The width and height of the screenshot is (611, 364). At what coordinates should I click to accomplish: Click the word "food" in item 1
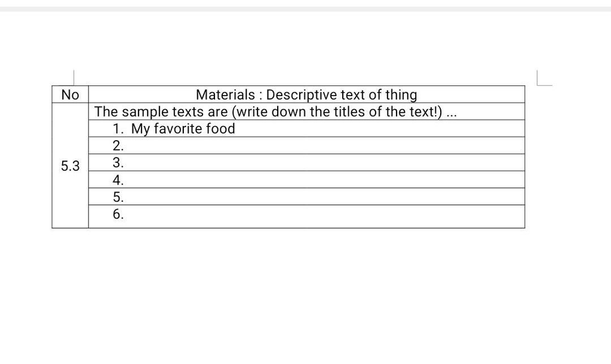click(220, 129)
